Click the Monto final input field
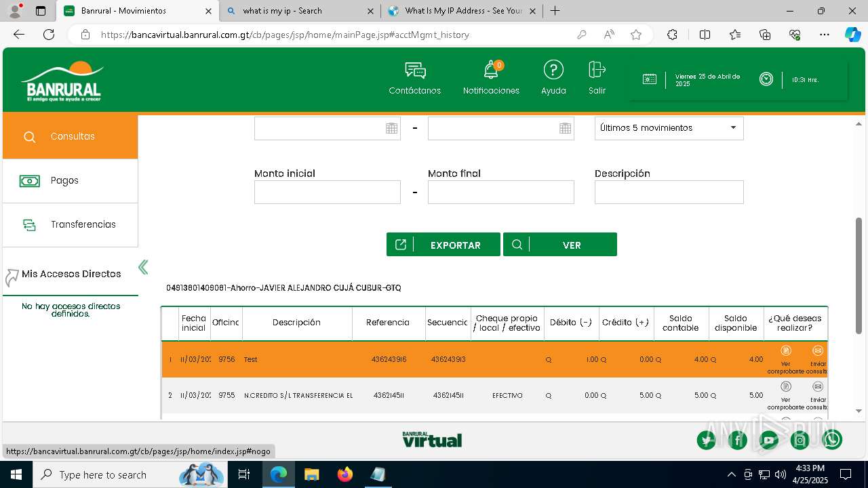This screenshot has height=488, width=868. (x=501, y=192)
